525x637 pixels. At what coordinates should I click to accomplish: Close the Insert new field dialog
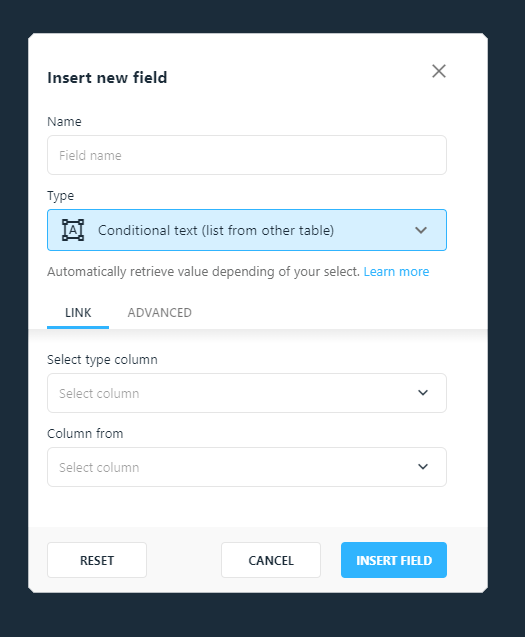pos(439,71)
